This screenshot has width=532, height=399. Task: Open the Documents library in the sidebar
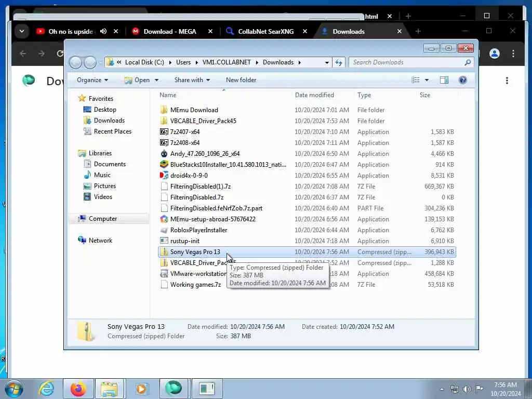click(110, 164)
